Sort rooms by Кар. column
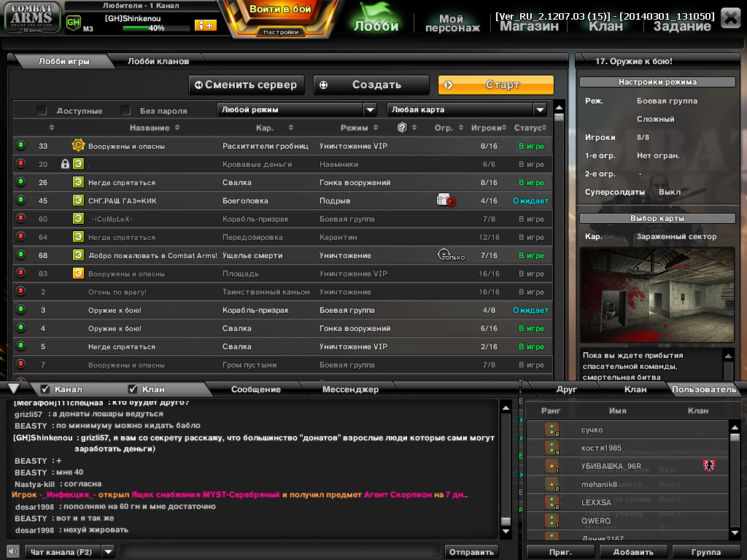Viewport: 747px width, 560px height. (x=274, y=128)
